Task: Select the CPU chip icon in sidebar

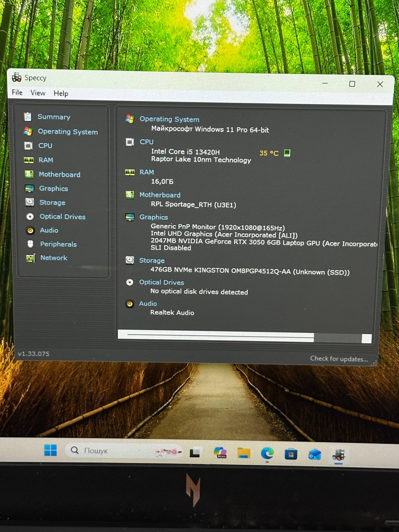Action: 28,146
